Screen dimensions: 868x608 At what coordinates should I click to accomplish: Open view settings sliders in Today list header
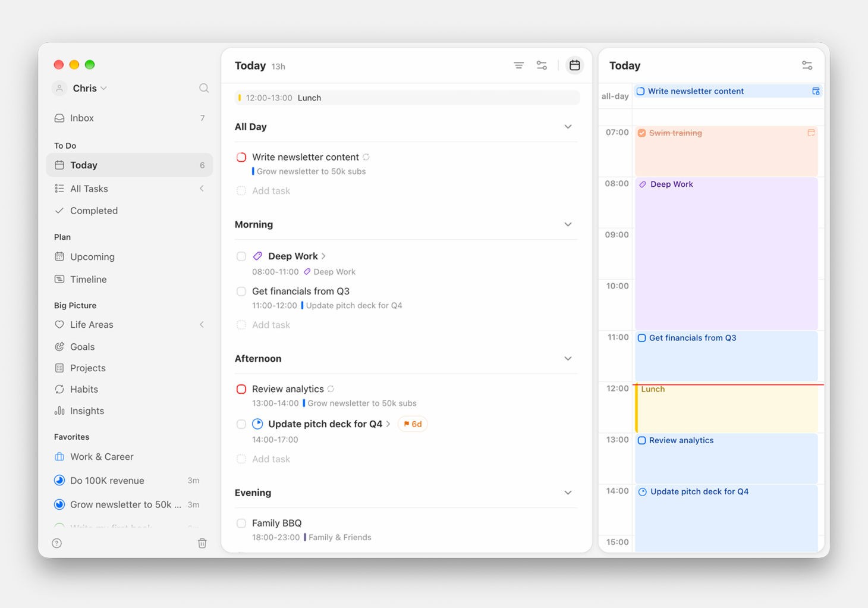coord(542,65)
